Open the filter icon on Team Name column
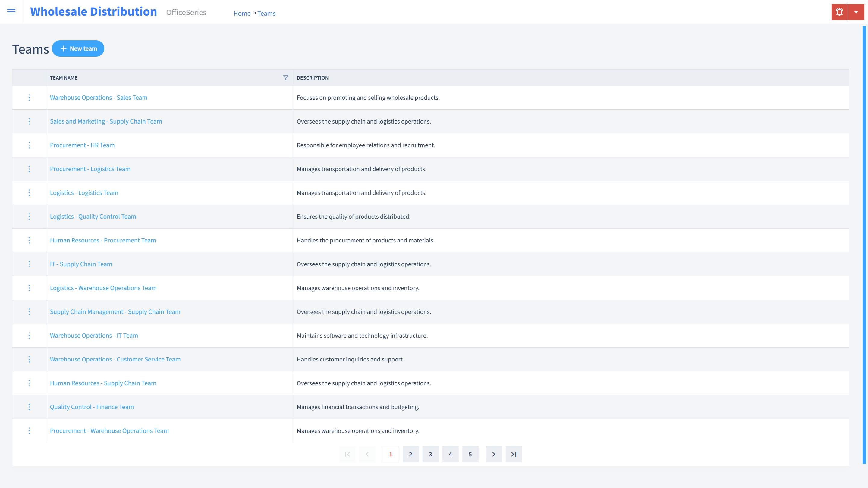The image size is (868, 488). click(285, 77)
